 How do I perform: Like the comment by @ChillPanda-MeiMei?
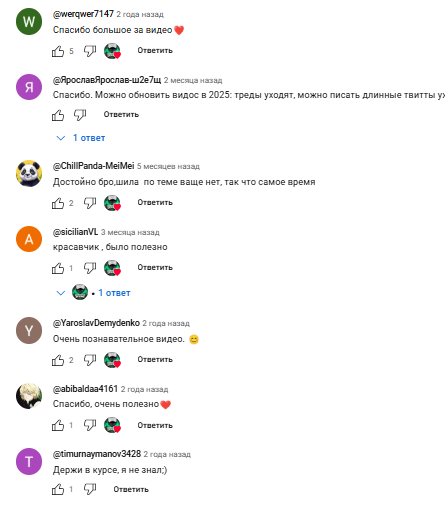(58, 203)
